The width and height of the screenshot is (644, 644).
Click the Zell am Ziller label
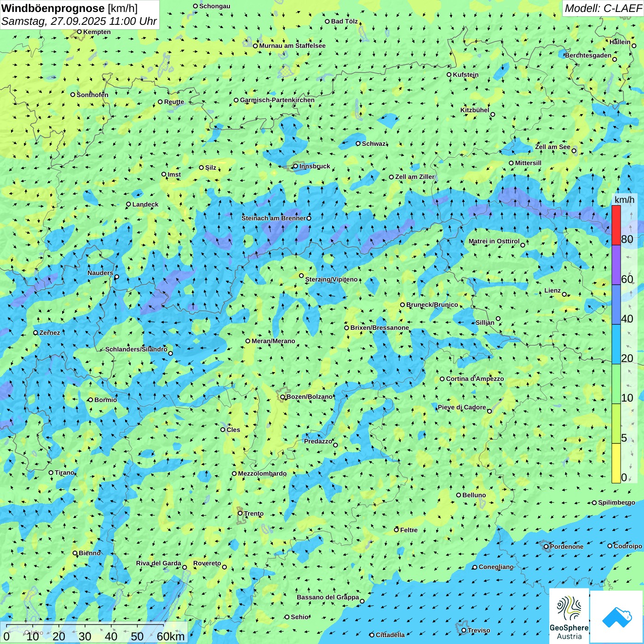[x=415, y=177]
